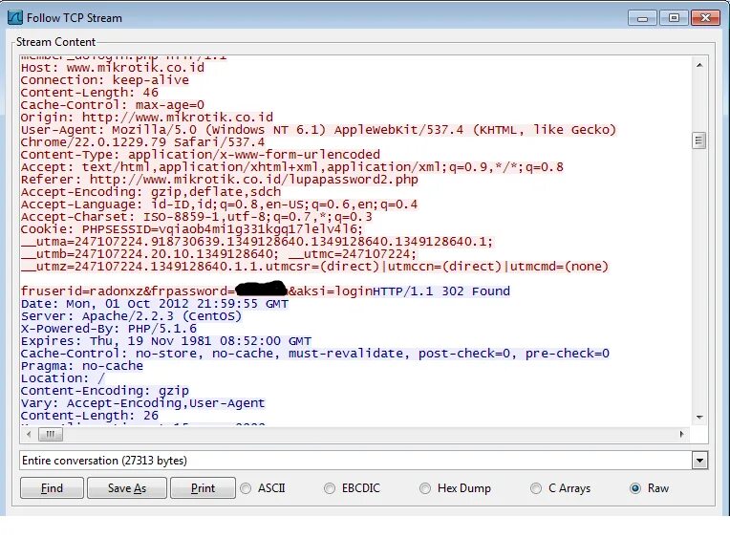Click the Accept: text/html line
Viewport: 730px width, 560px height.
click(x=292, y=167)
